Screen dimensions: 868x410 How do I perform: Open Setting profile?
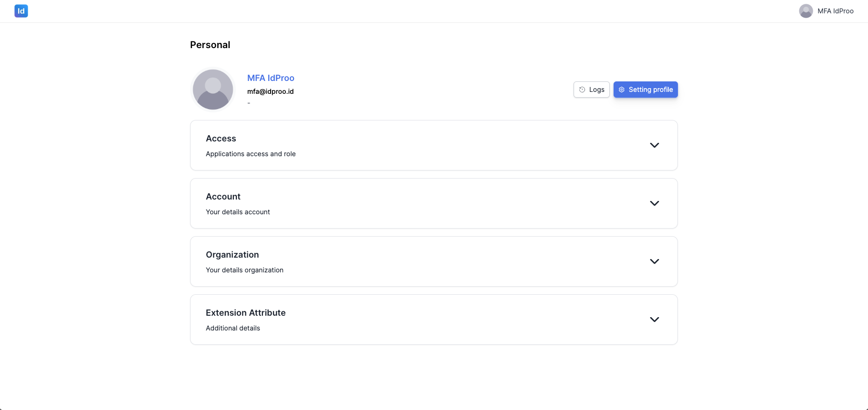(646, 90)
